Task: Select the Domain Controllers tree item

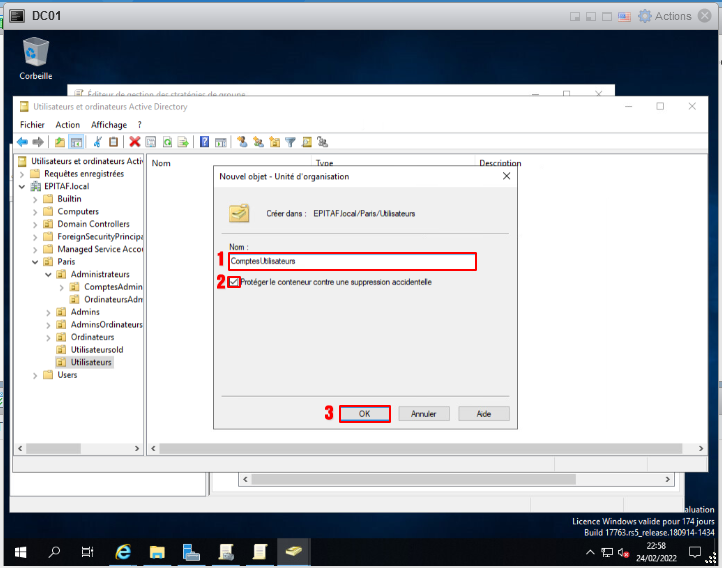Action: pyautogui.click(x=93, y=224)
